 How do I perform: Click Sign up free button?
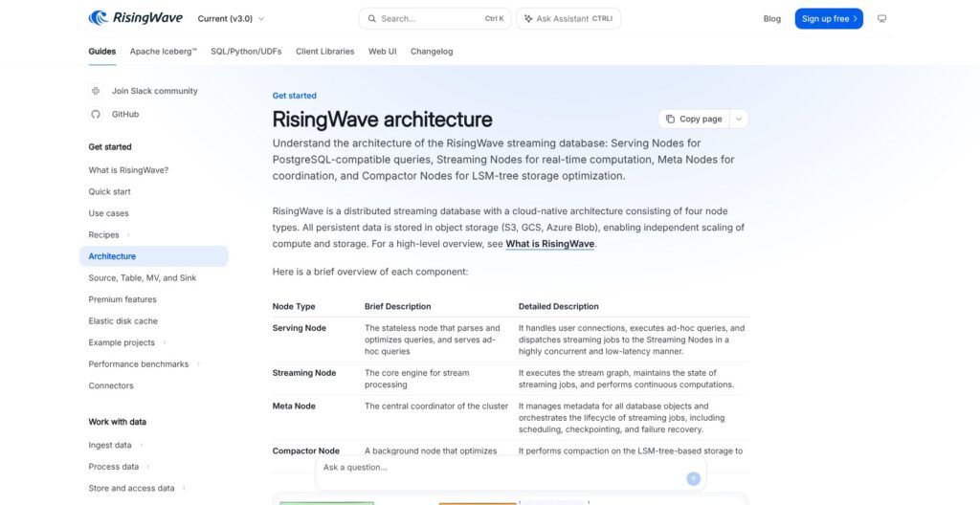pos(829,19)
